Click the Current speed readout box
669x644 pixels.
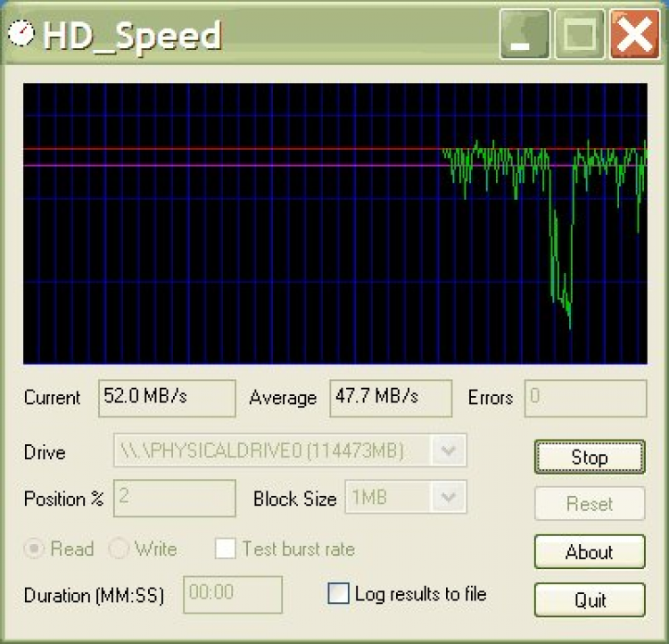coord(167,398)
